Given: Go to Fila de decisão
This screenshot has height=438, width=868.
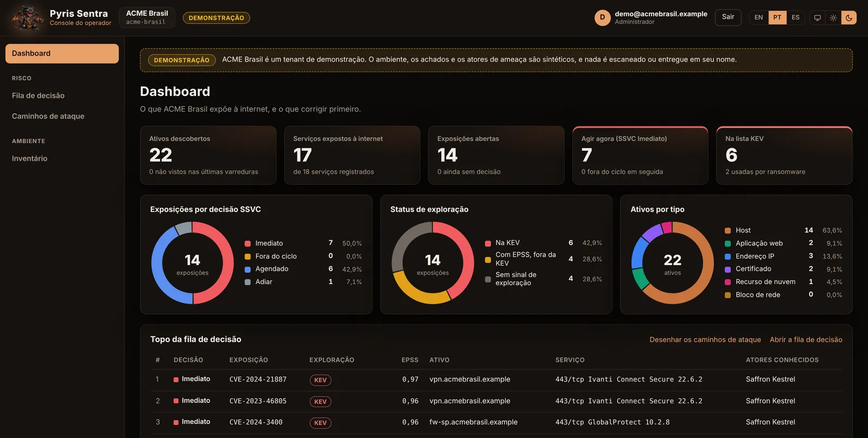Looking at the screenshot, I should click(x=62, y=96).
